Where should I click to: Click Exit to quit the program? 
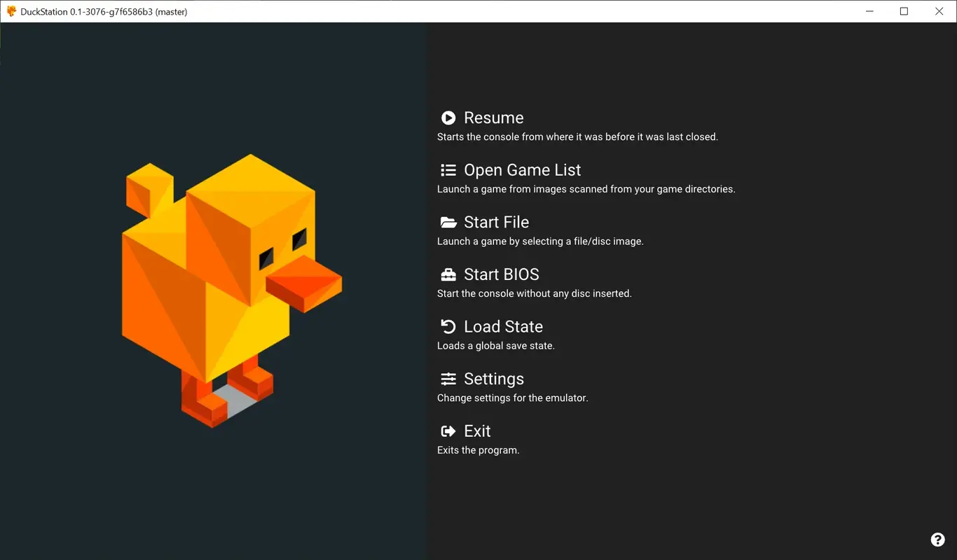pos(477,430)
